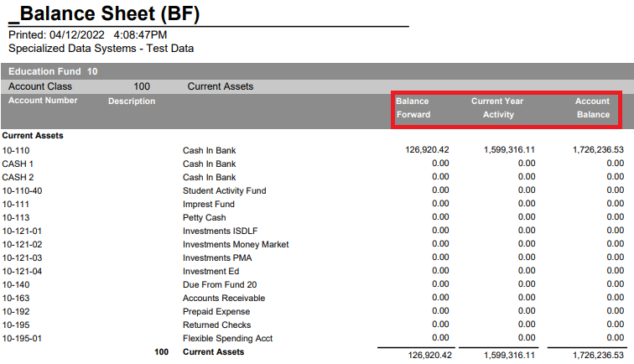Select the Petty Cash line item
Image resolution: width=634 pixels, height=364 pixels.
(204, 217)
